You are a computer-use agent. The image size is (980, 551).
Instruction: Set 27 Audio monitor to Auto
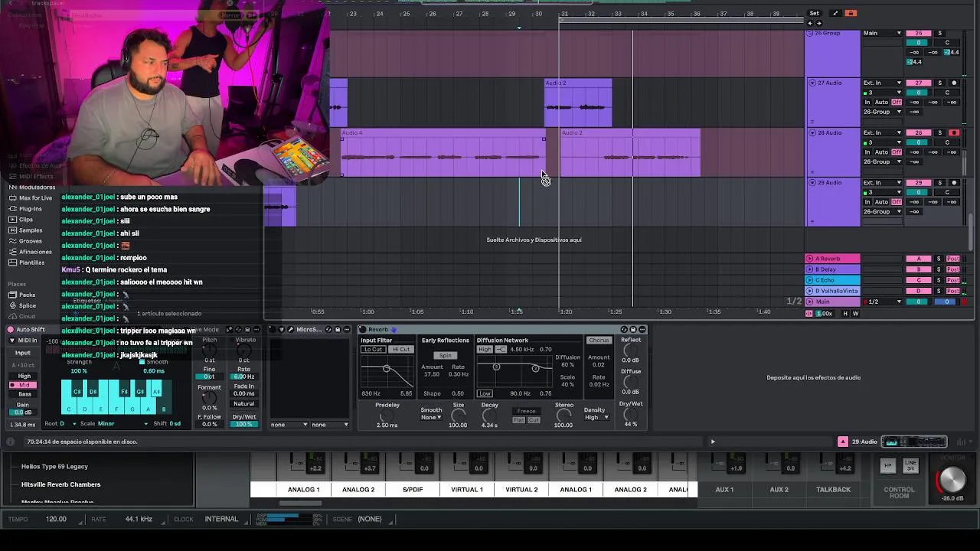(882, 102)
